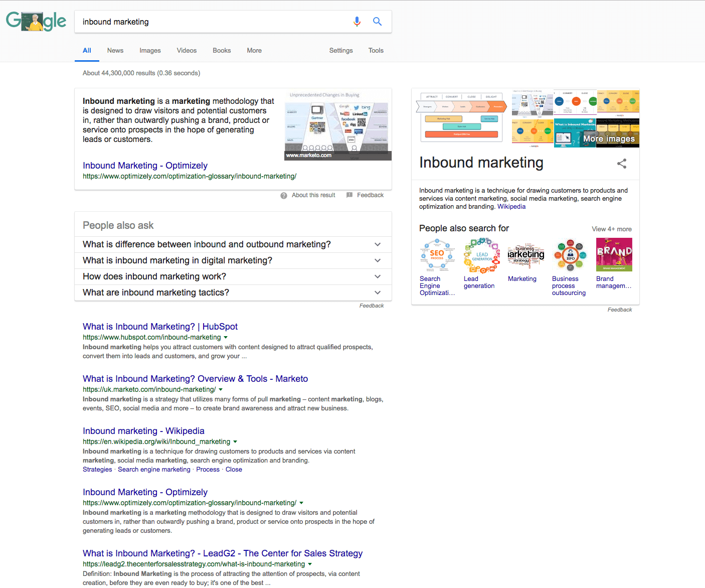Open the Wikipedia result URL dropdown arrow
Screen dimensions: 705x588
click(x=235, y=442)
